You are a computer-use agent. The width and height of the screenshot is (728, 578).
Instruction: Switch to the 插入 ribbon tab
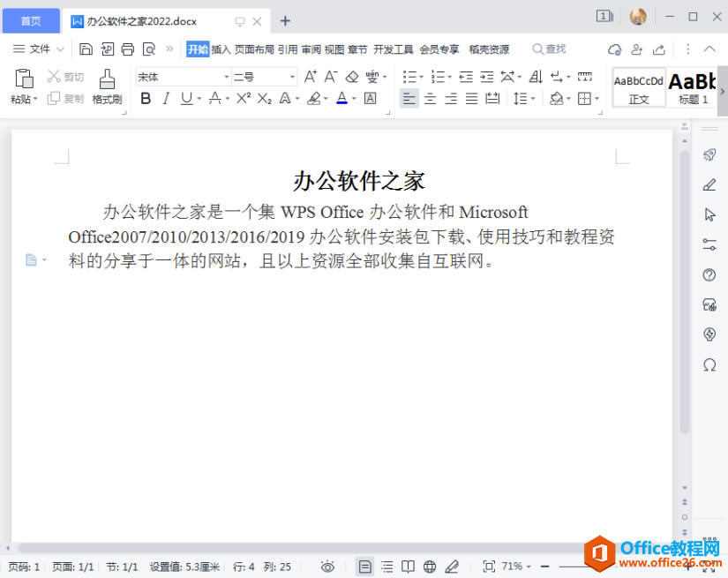221,49
